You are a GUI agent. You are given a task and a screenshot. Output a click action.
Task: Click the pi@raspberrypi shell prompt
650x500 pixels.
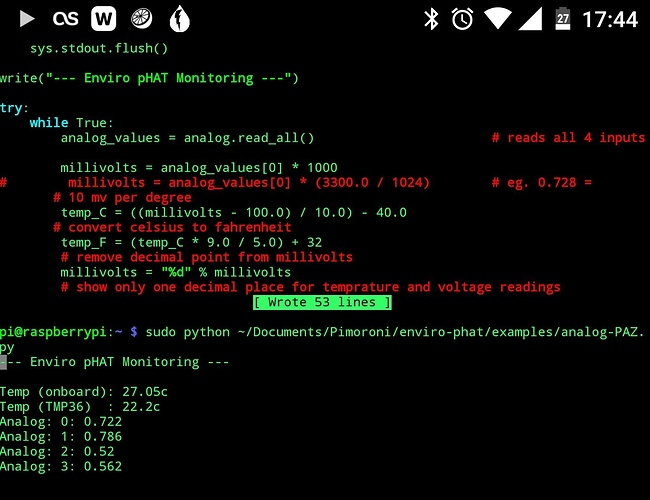click(x=68, y=332)
